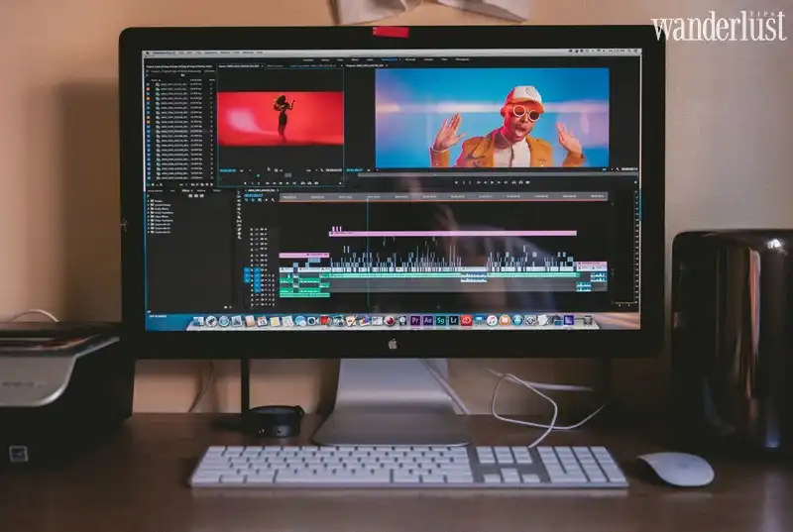Open Finder from the Dock

(197, 321)
